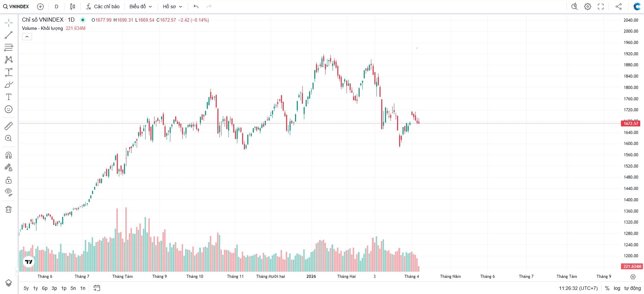
Task: Click the VNINDEX symbol search field
Action: 16,7
